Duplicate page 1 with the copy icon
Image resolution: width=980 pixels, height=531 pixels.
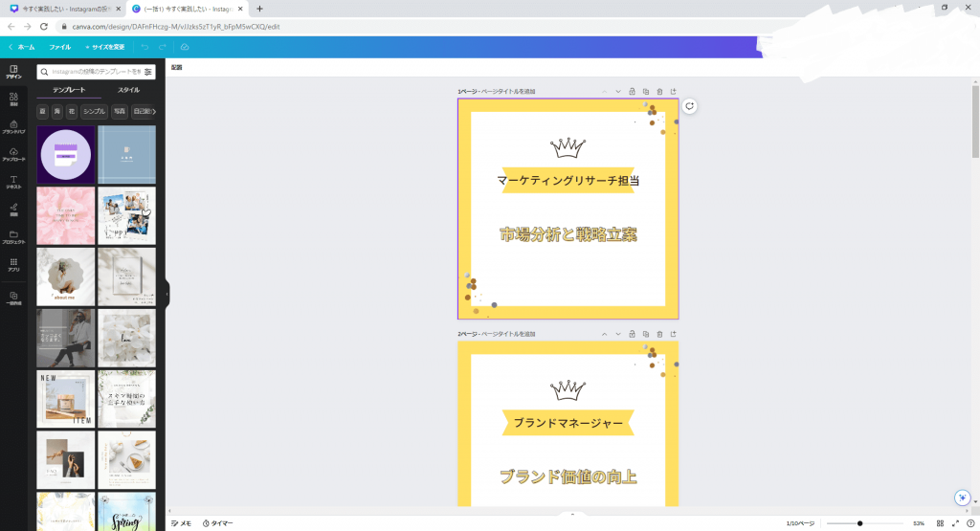(x=646, y=91)
